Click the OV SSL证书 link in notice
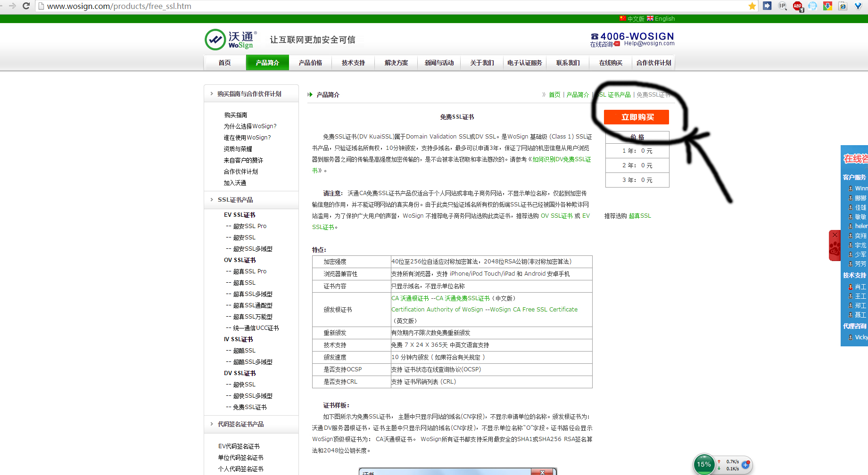This screenshot has height=475, width=868. (x=556, y=216)
